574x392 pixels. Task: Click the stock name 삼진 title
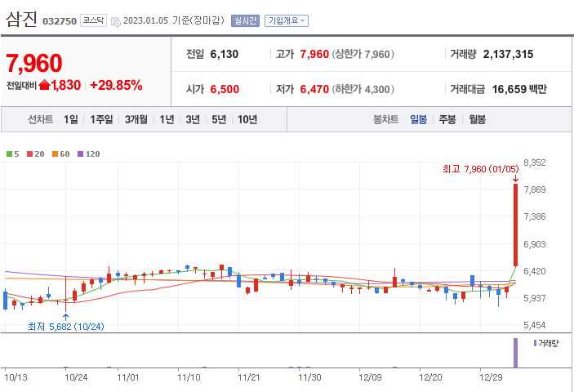[21, 20]
